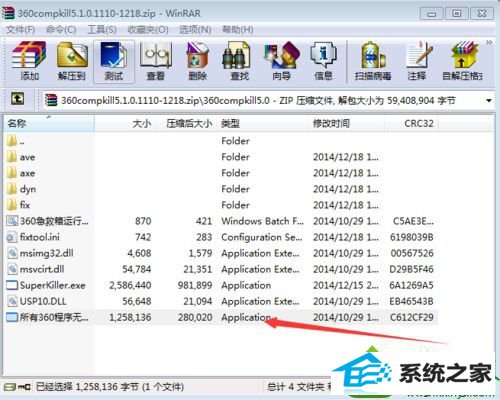Image resolution: width=500 pixels, height=400 pixels.
Task: Maximize the WinRAR window
Action: [456, 14]
